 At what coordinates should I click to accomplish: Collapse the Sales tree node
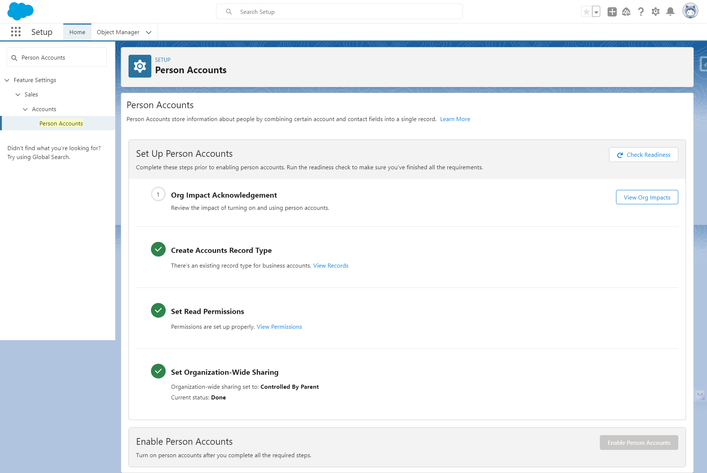tap(16, 94)
